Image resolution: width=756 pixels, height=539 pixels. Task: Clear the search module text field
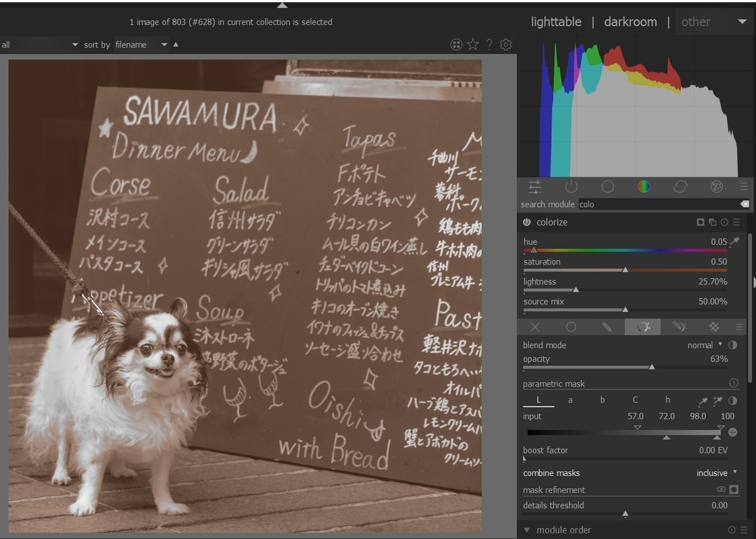[x=744, y=204]
